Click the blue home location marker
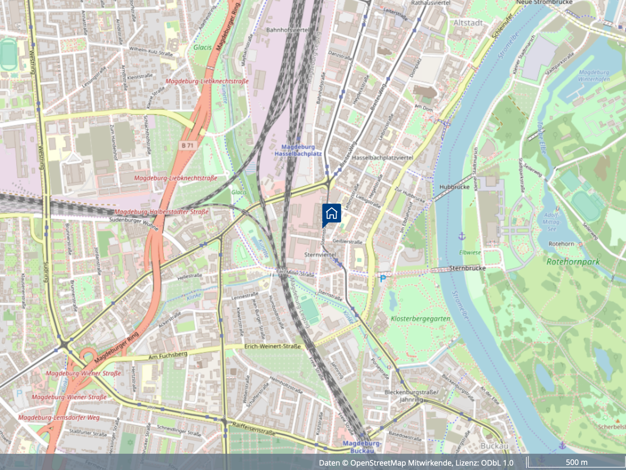626x470 pixels. coord(331,214)
